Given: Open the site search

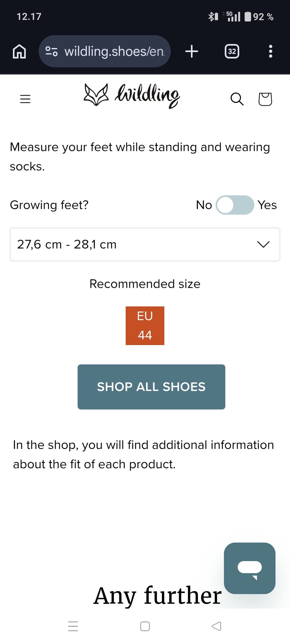Looking at the screenshot, I should click(x=237, y=99).
